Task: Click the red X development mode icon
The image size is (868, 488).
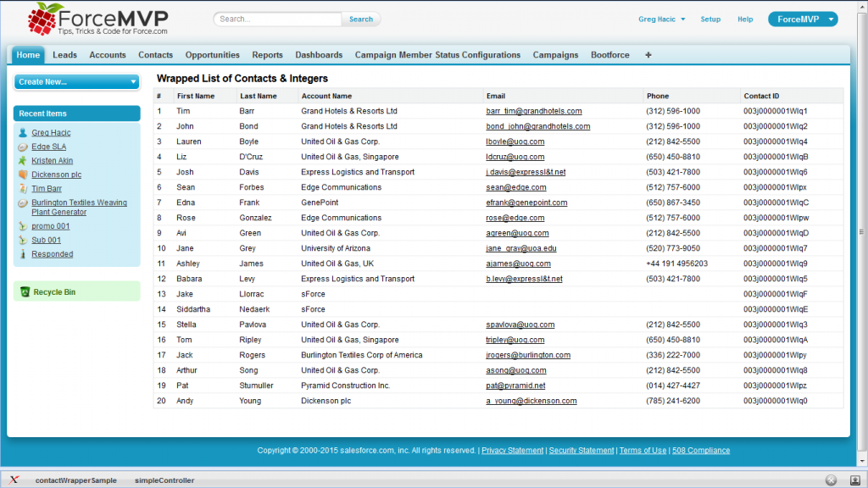Action: click(x=14, y=480)
